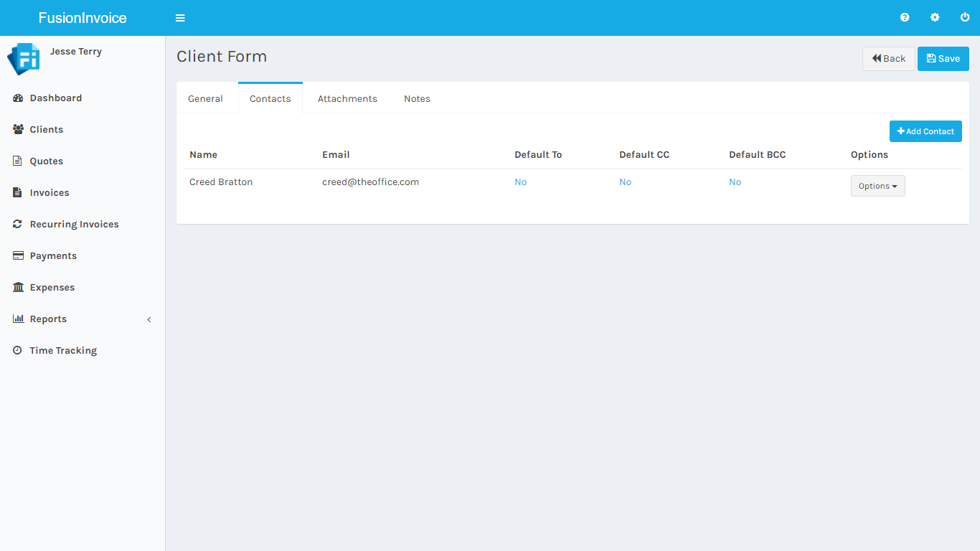Navigate to Invoices in sidebar
This screenshot has height=551, width=980.
click(49, 193)
